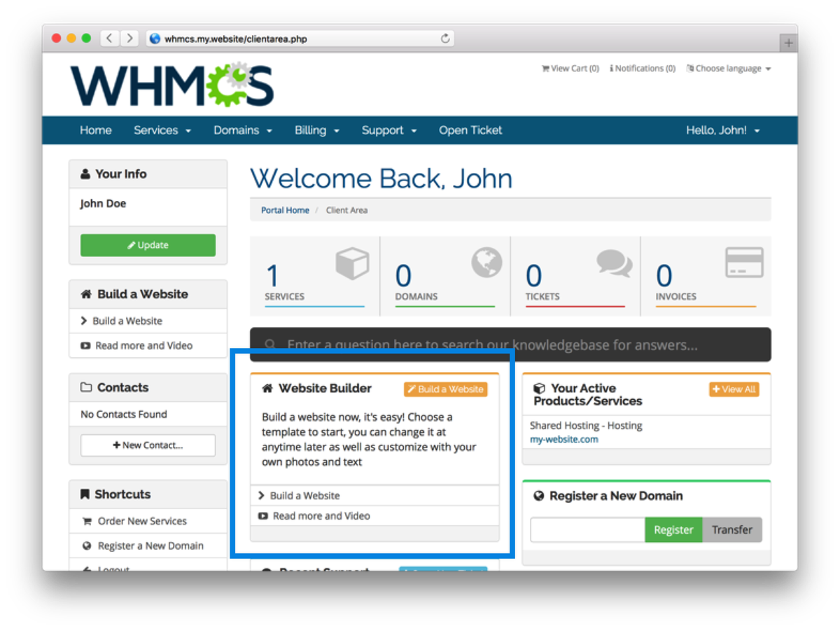Screen dimensions: 840x631
Task: Click the green Register button
Action: [673, 530]
